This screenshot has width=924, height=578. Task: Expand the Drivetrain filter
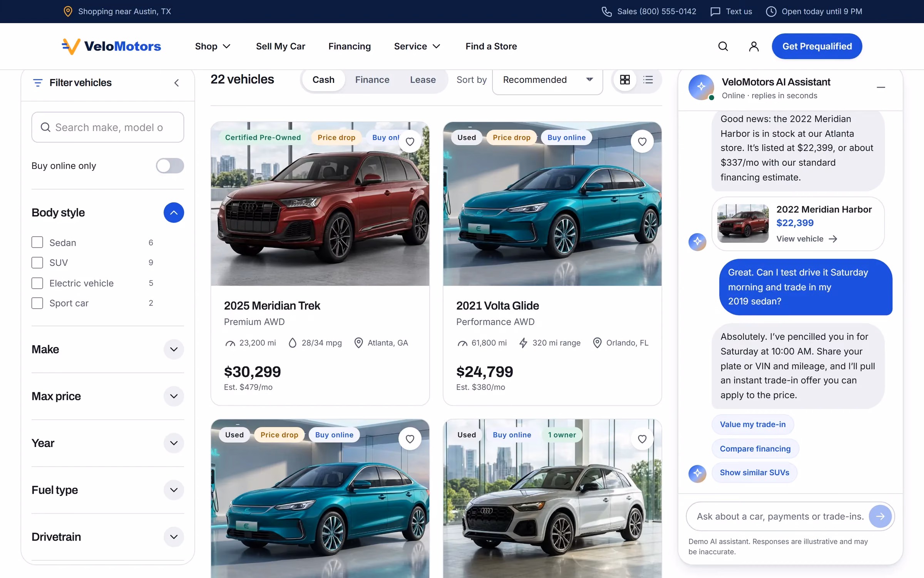point(174,537)
